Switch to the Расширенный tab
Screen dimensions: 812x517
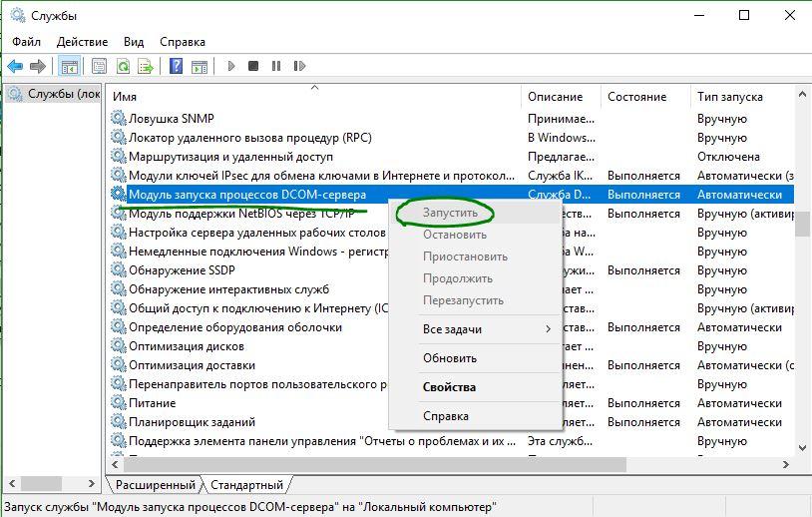tap(155, 485)
